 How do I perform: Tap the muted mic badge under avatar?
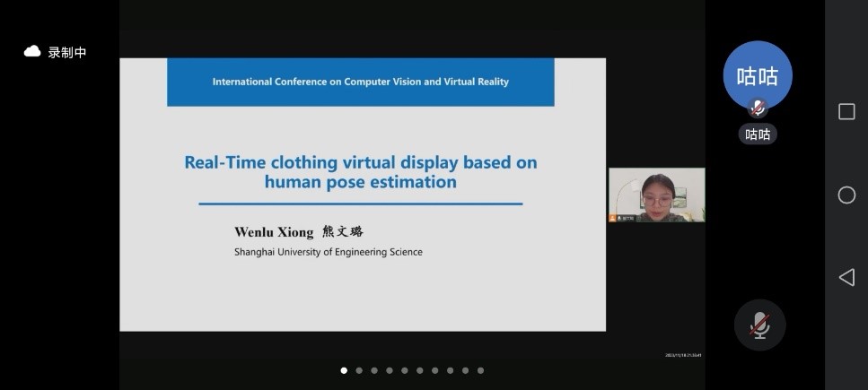click(758, 108)
